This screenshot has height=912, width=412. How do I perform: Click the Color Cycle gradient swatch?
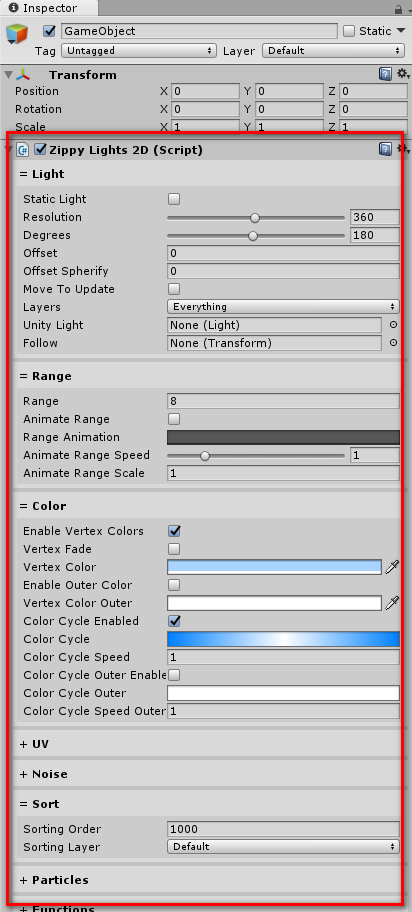pyautogui.click(x=283, y=639)
